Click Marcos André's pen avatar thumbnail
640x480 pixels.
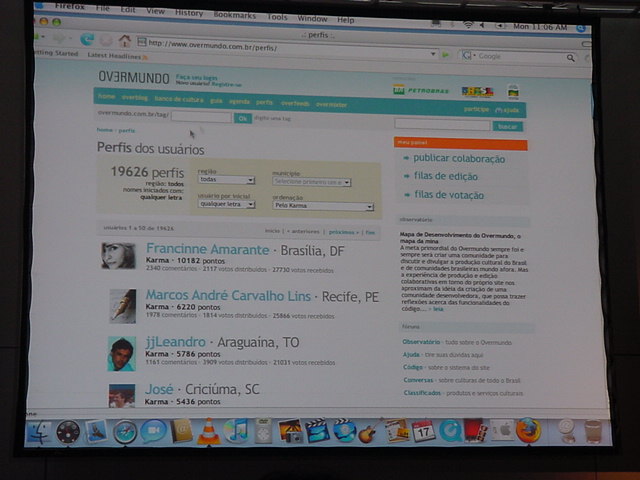(122, 307)
